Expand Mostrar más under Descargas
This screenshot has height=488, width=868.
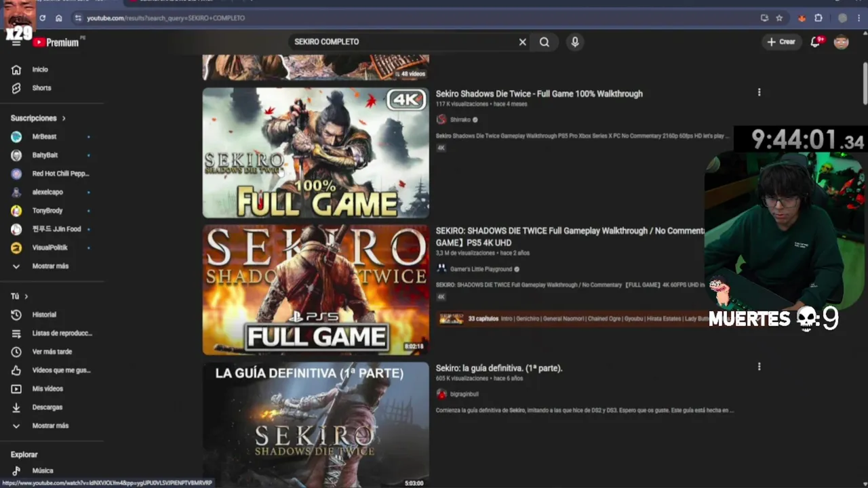(52, 426)
